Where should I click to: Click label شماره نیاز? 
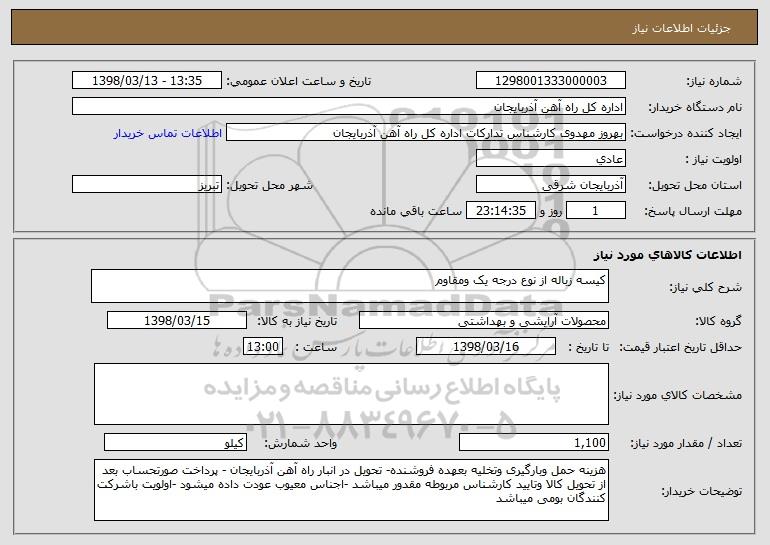pos(714,82)
